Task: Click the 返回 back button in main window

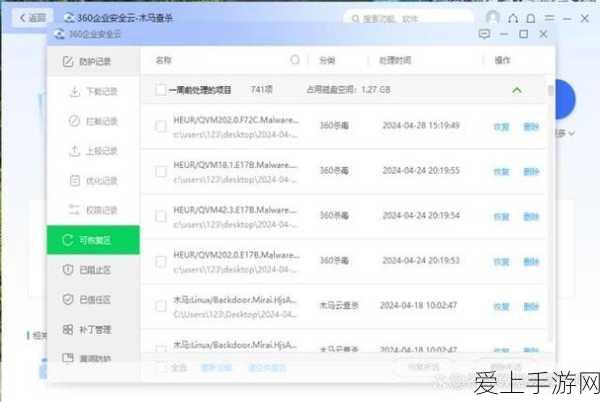Action: pyautogui.click(x=33, y=18)
